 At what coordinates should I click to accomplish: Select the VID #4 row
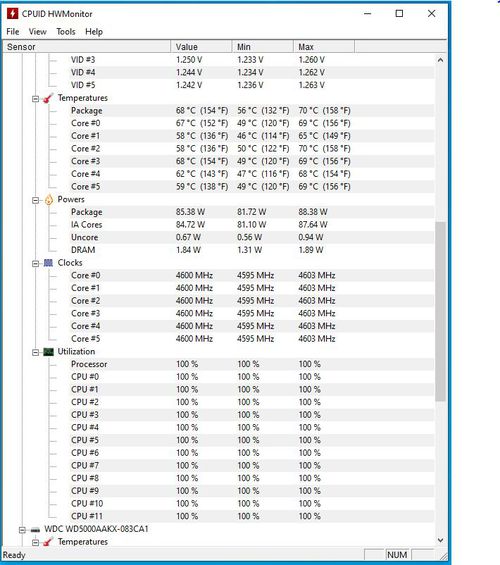(252, 72)
